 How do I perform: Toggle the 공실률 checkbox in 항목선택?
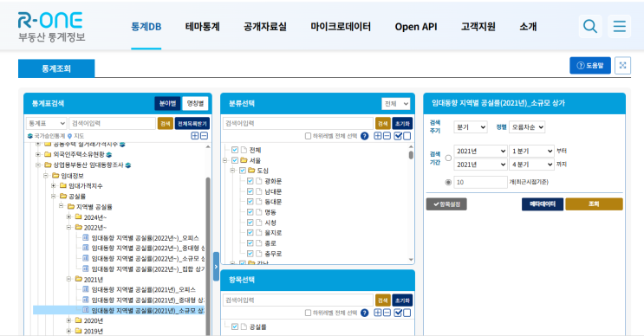click(235, 327)
